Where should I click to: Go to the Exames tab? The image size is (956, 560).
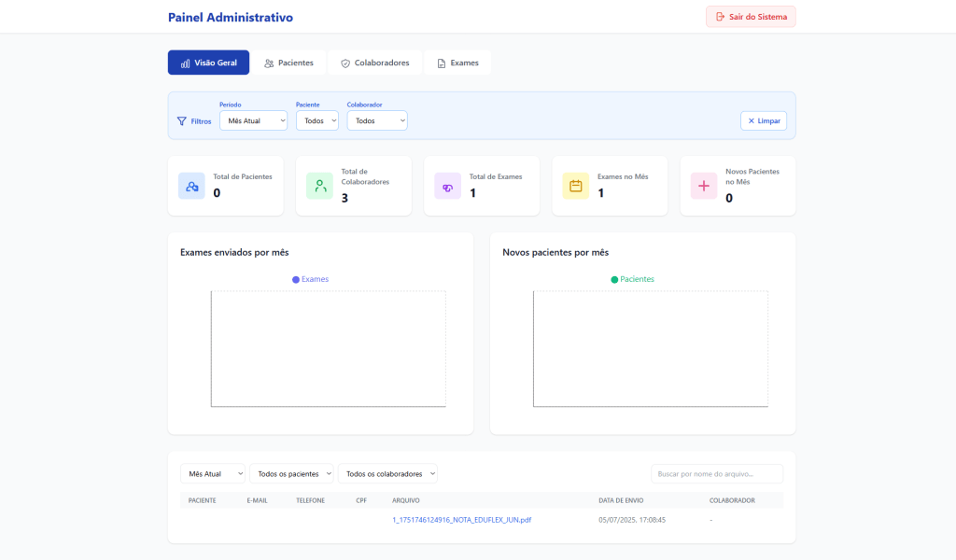pyautogui.click(x=457, y=63)
